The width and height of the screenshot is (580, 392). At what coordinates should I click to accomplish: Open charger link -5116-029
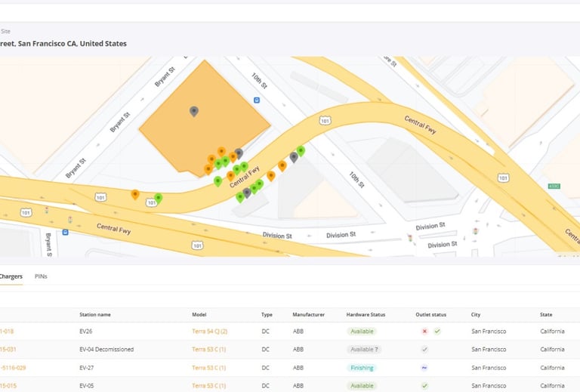click(x=13, y=368)
